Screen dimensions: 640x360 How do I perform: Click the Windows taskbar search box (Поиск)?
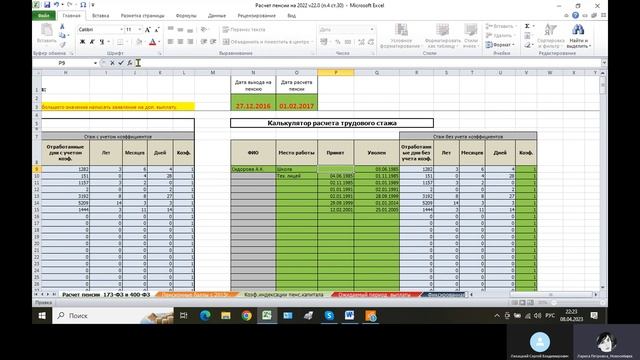click(x=113, y=316)
